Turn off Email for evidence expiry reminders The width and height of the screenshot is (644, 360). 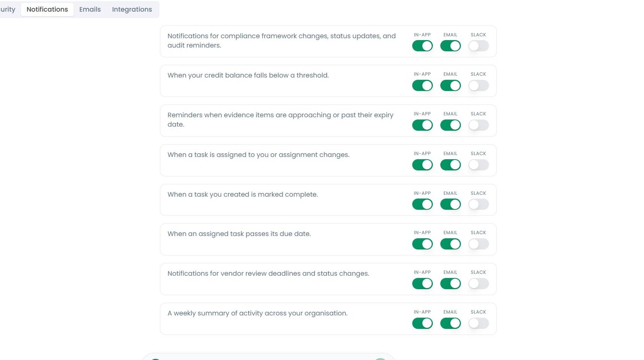(x=450, y=125)
